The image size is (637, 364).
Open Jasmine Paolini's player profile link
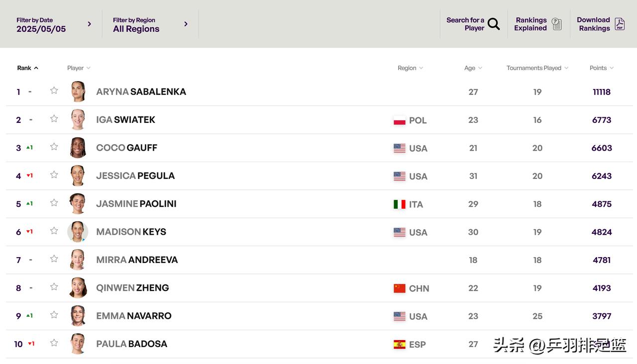136,204
